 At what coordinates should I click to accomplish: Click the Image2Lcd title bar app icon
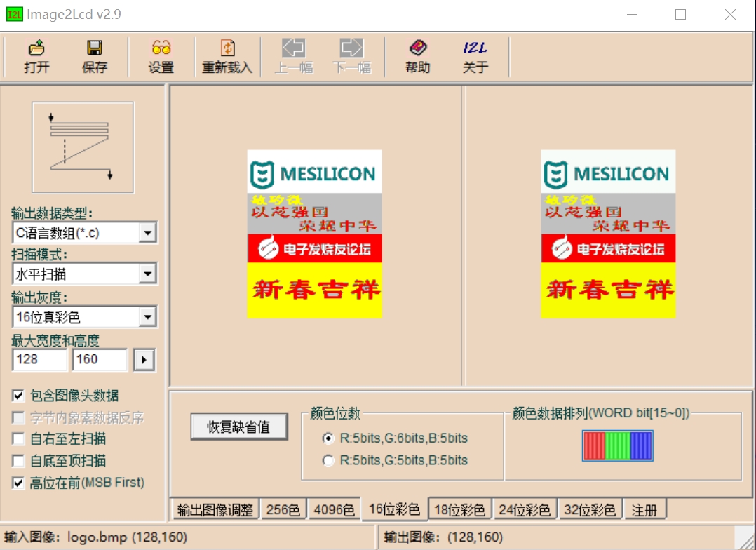pos(14,15)
